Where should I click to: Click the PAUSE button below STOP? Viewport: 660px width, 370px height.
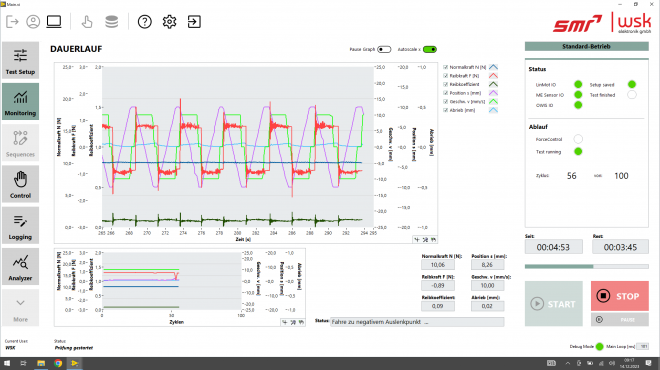point(620,320)
